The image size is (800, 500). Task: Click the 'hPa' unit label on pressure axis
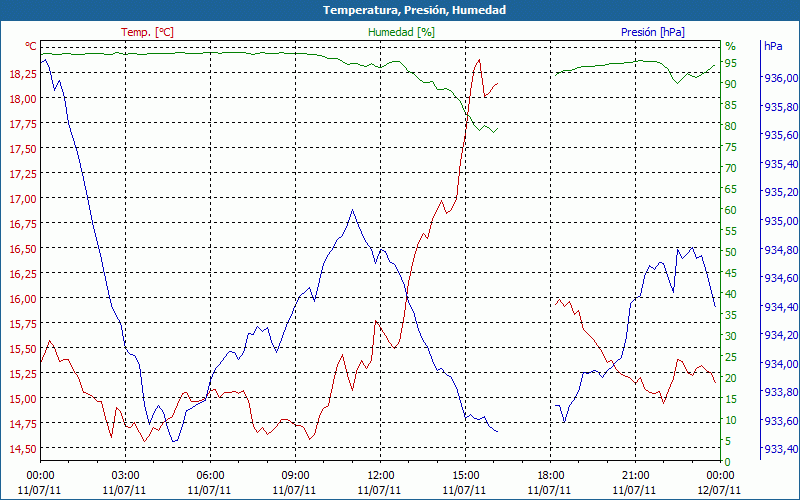click(x=773, y=46)
